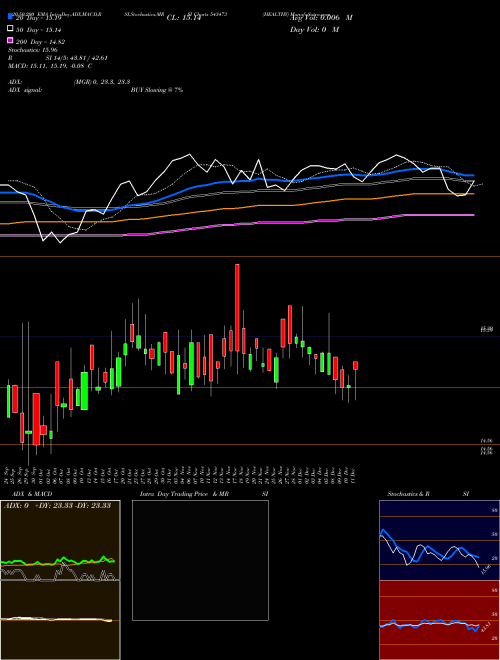Click the 'ADX: 0 +DY: 23.33 -DY: 23.33' header
This screenshot has height=660, width=500.
coord(57,506)
